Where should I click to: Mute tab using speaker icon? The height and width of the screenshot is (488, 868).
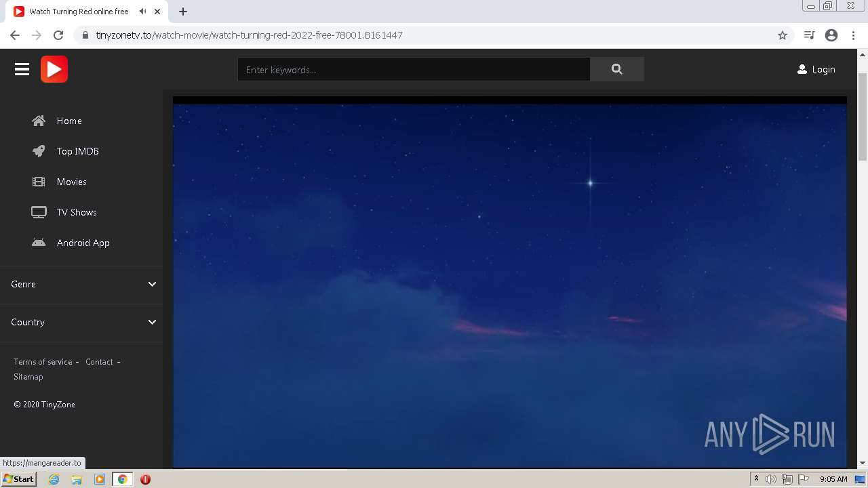142,12
